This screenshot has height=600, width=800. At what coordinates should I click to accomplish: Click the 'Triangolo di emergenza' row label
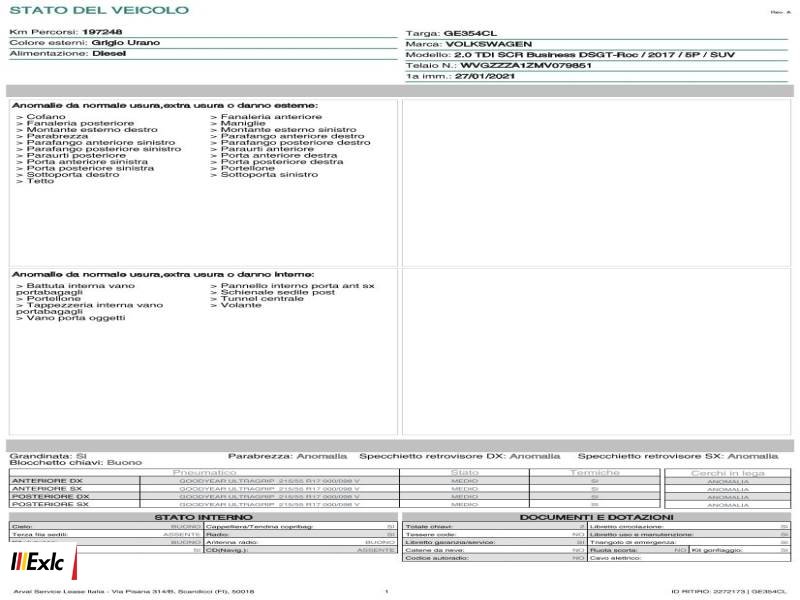[633, 542]
